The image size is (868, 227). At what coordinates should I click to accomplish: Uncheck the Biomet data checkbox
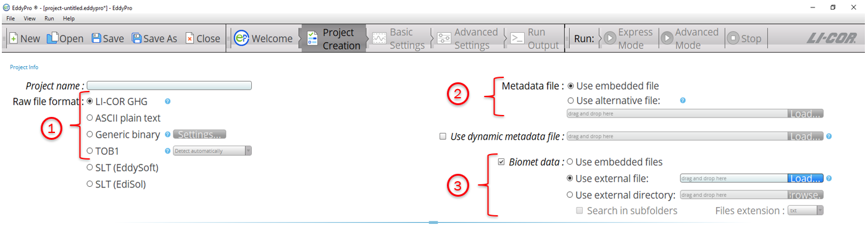(502, 162)
